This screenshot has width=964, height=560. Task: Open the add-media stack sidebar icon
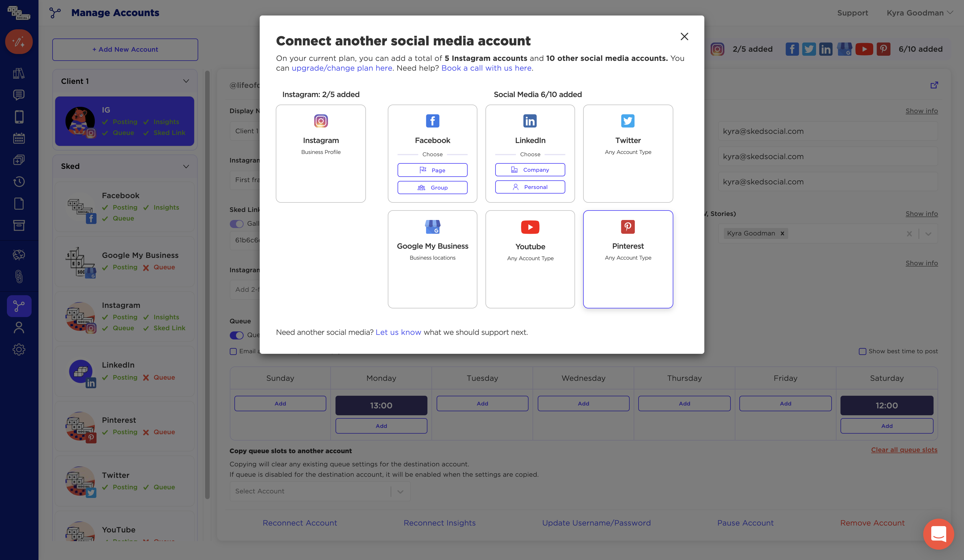point(19,160)
